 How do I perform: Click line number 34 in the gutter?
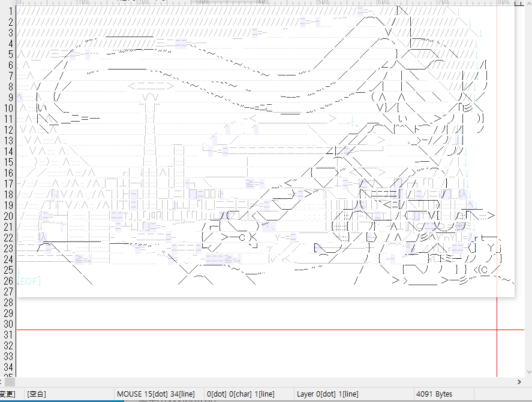click(8, 367)
